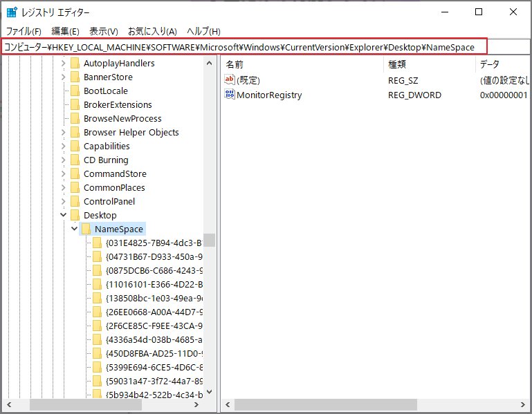Viewport: 532px width, 414px height.
Task: Expand the BannerStore key
Action: pyautogui.click(x=64, y=77)
